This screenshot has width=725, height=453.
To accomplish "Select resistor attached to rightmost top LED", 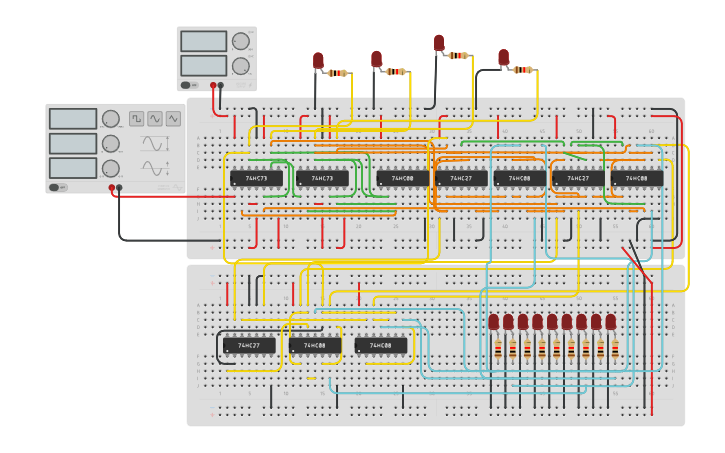I will (523, 70).
